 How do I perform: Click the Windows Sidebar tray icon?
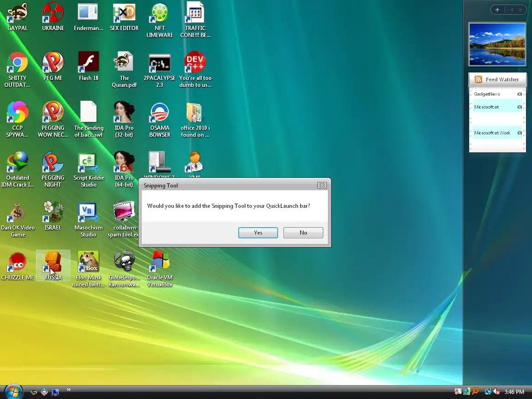click(467, 392)
